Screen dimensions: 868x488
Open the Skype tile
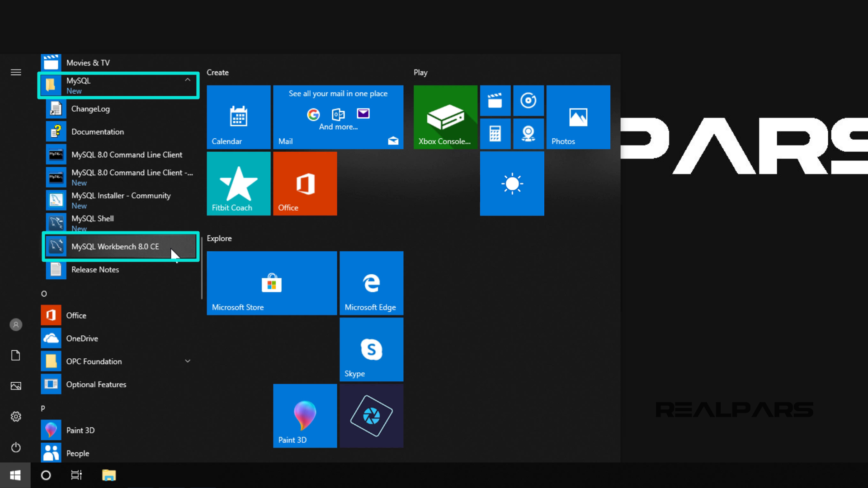(x=371, y=349)
